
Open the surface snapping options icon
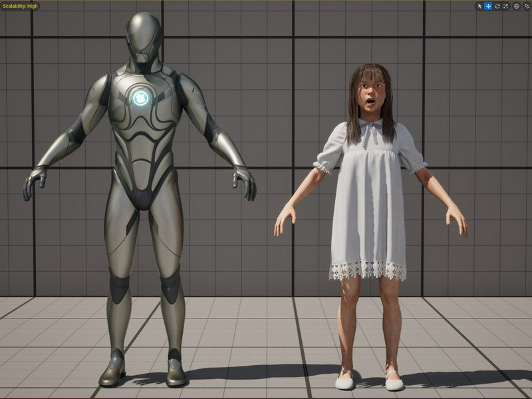(x=527, y=6)
